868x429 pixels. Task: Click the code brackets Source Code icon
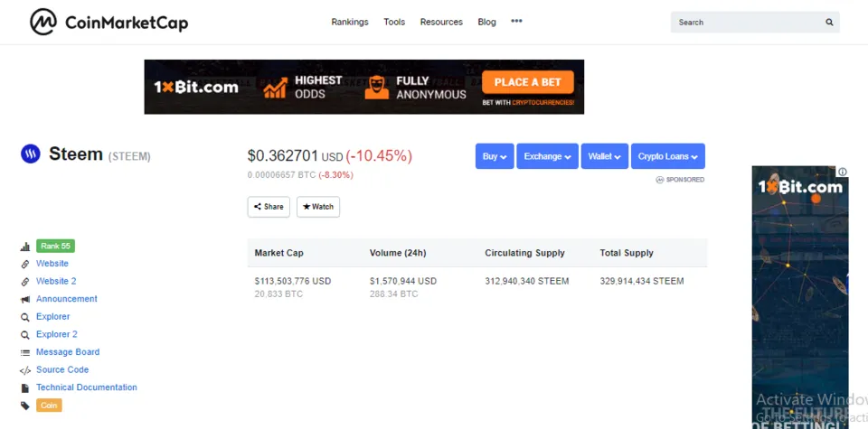point(25,370)
